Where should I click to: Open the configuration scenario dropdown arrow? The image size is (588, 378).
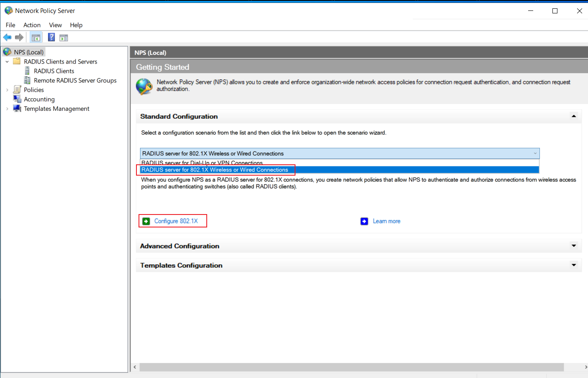tap(535, 153)
